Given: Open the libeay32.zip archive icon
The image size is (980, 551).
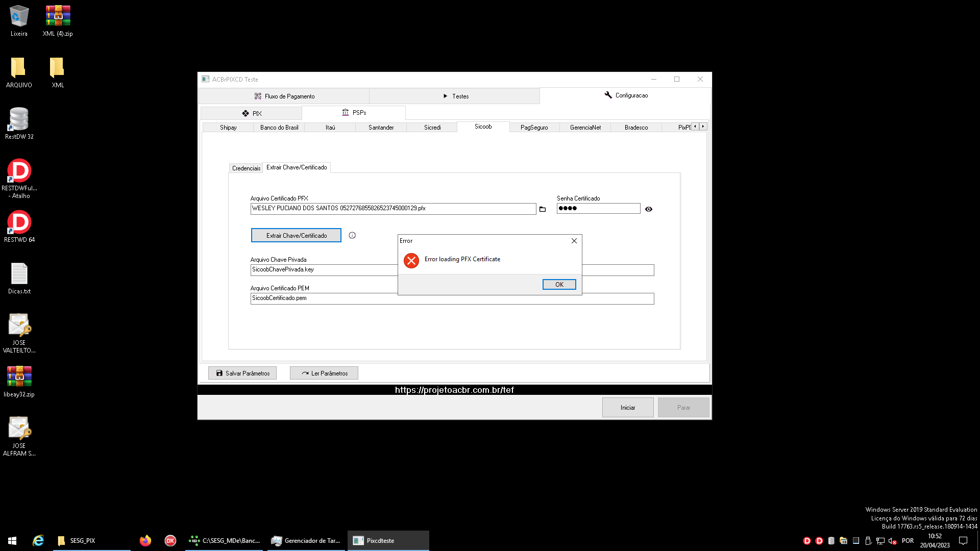Looking at the screenshot, I should point(19,381).
